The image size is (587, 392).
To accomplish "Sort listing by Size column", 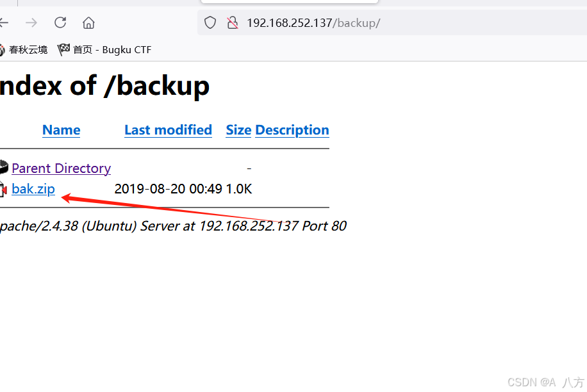I will 238,130.
